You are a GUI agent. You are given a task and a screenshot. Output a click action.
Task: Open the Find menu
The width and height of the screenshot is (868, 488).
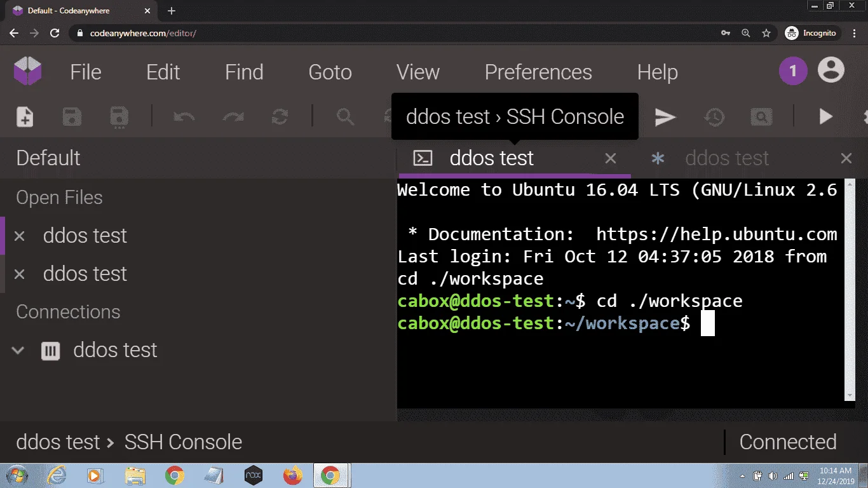click(244, 72)
